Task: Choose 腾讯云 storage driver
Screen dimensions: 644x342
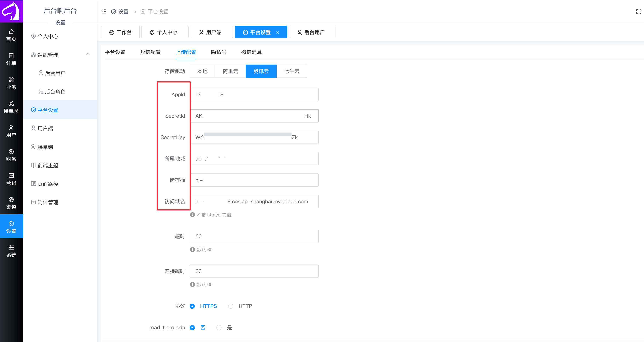Action: [261, 71]
